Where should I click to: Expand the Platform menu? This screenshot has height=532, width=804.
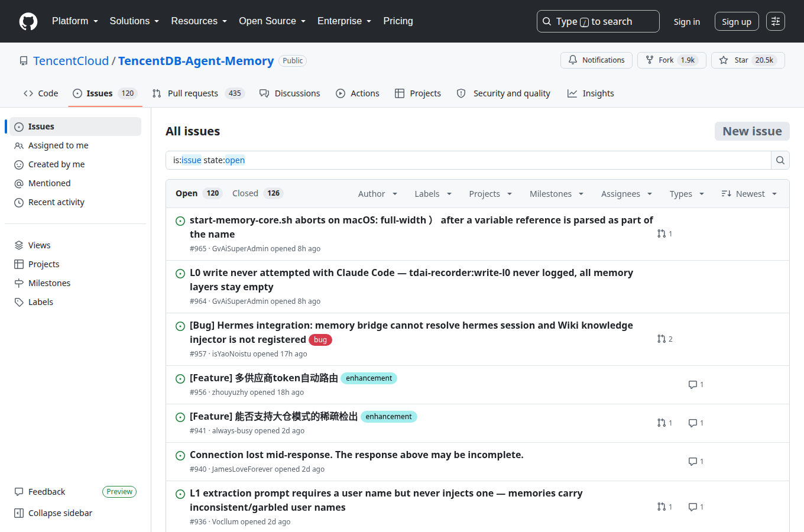(75, 21)
